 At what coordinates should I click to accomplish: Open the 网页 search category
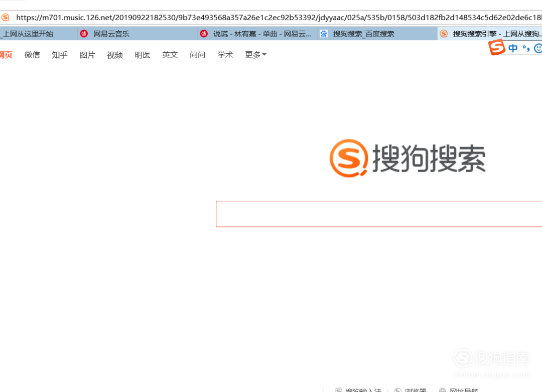(6, 55)
